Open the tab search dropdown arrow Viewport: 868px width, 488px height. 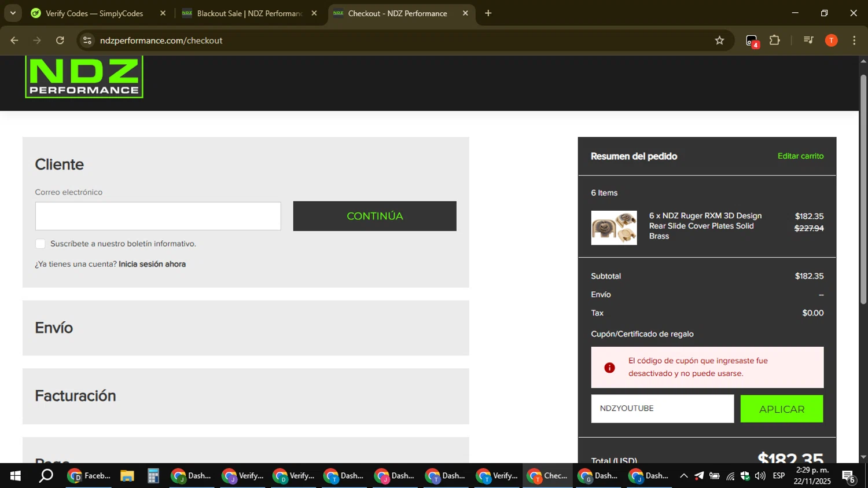[13, 13]
